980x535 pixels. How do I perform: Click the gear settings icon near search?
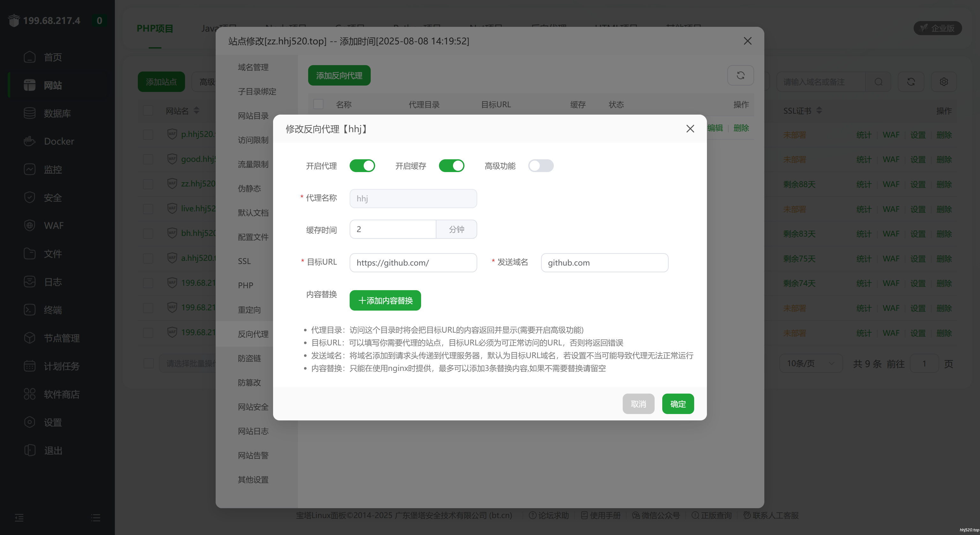coord(944,82)
